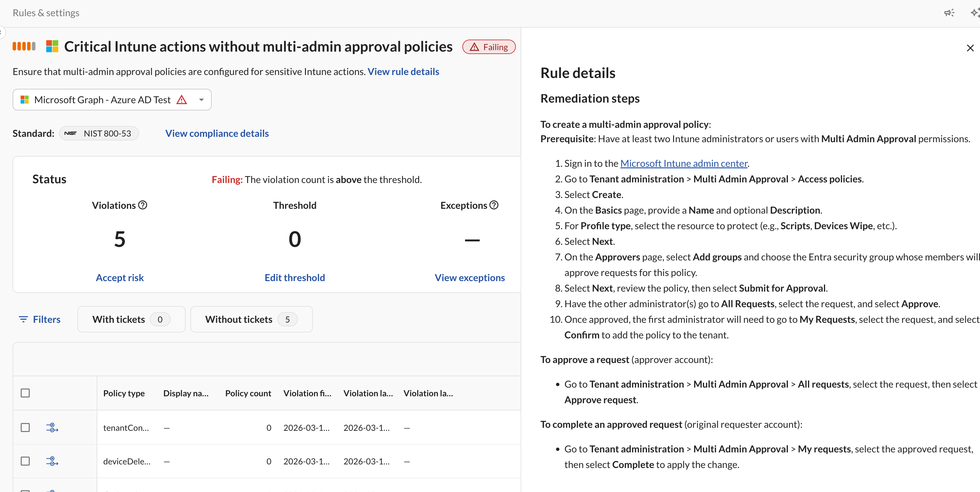This screenshot has width=980, height=492.
Task: Toggle the select-all header checkbox
Action: point(25,393)
